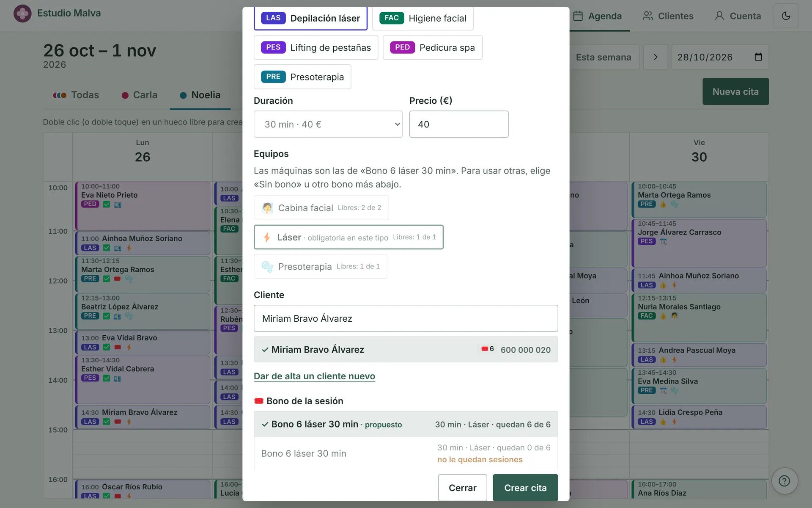Switch to the Clientes tab

pyautogui.click(x=668, y=16)
